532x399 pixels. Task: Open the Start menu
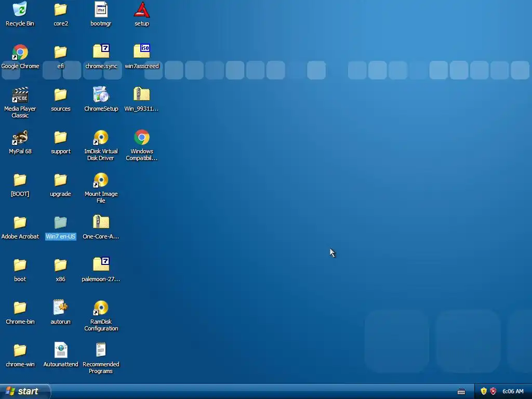[25, 391]
